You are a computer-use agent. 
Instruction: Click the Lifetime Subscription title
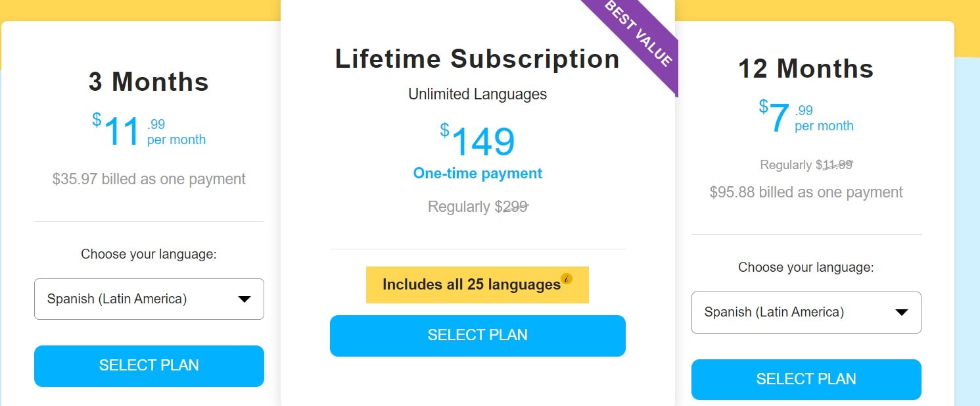coord(477,59)
